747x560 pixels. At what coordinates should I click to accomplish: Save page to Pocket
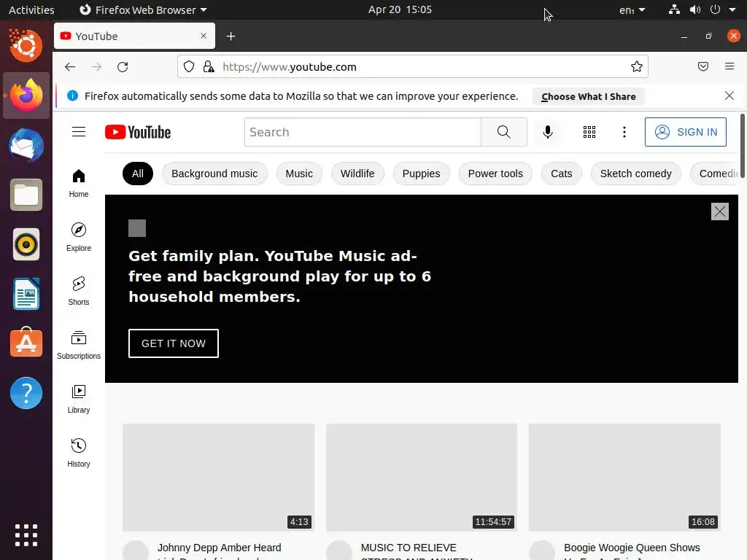pos(703,66)
